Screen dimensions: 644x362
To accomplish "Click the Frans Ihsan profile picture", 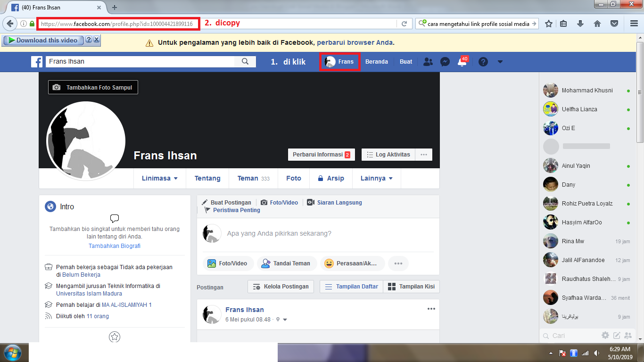I will (x=86, y=140).
